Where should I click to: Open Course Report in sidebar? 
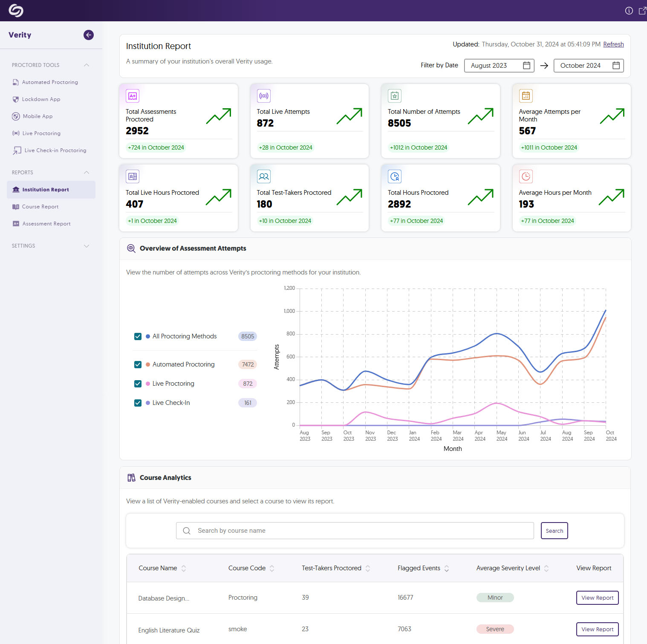(40, 207)
